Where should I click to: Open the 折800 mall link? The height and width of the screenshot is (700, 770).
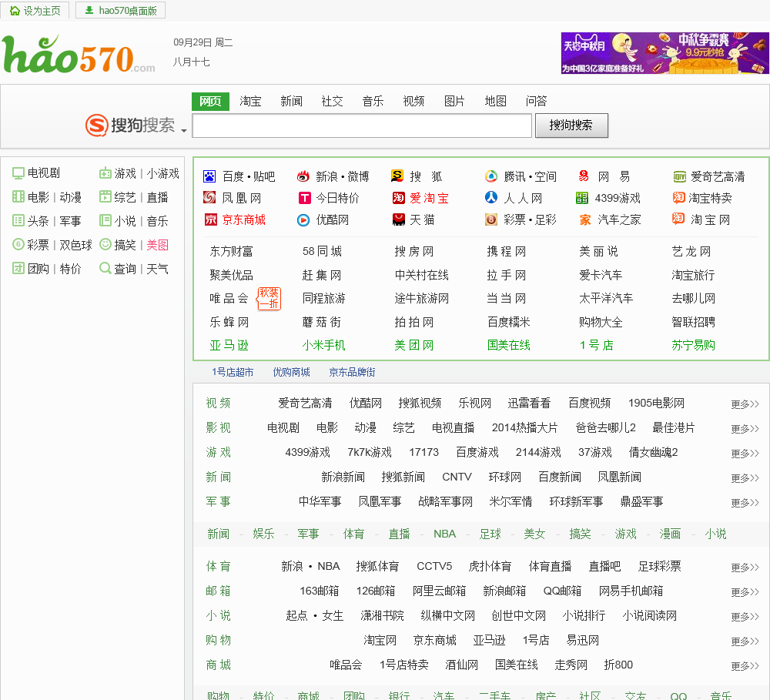click(x=618, y=665)
